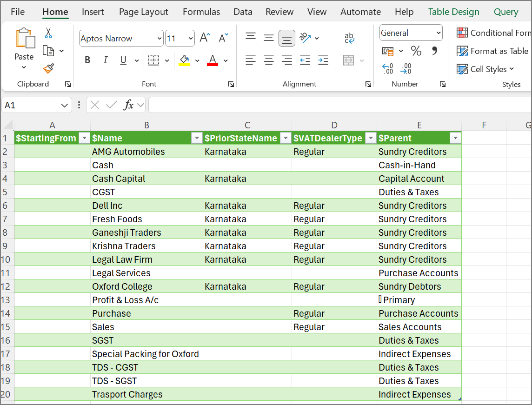Image resolution: width=532 pixels, height=405 pixels.
Task: Click the Decrease Indent icon
Action: tap(305, 60)
